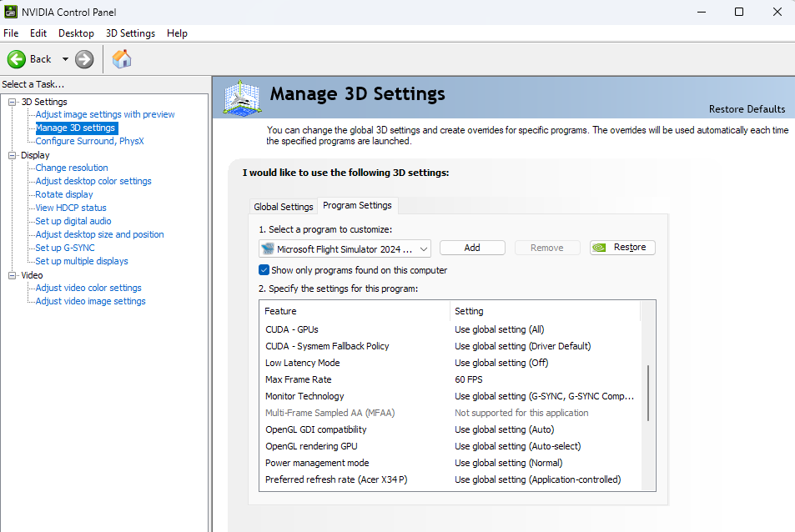Click the green Back arrow icon
This screenshot has width=795, height=532.
point(16,59)
